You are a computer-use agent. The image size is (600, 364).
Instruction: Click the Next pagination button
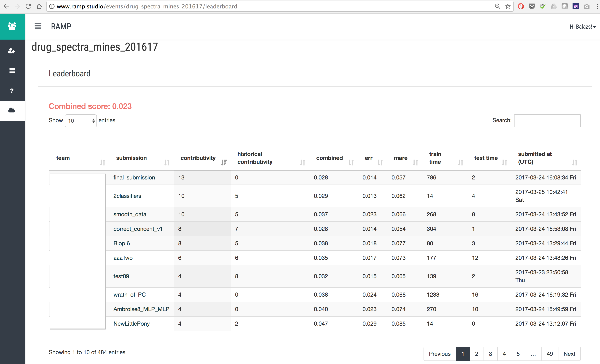coord(569,354)
